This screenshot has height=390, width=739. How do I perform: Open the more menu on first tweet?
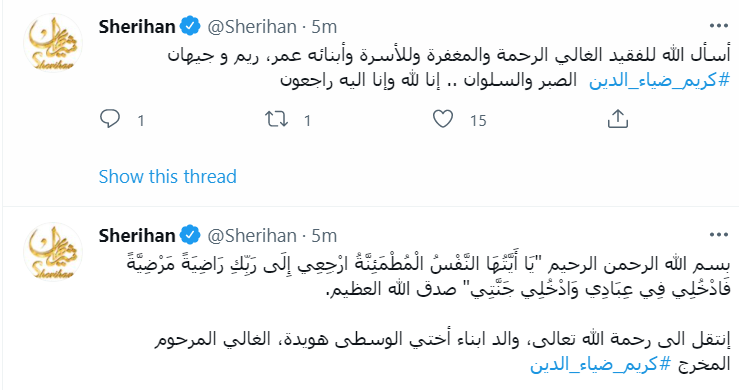(719, 26)
